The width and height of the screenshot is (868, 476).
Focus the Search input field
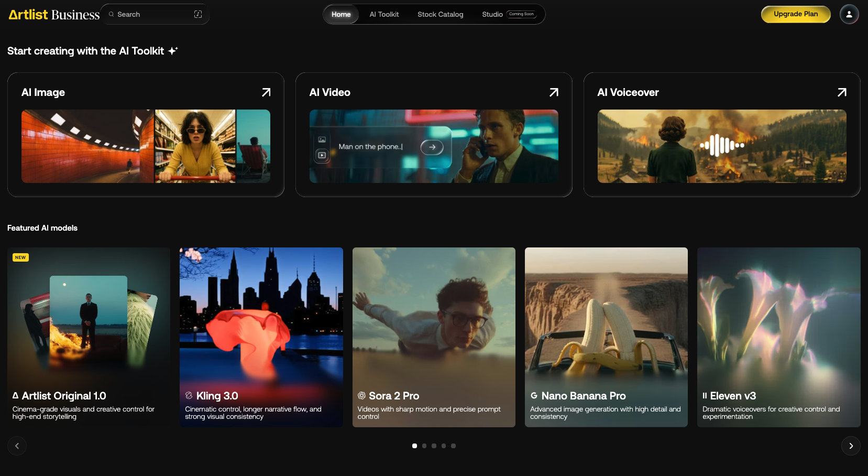pyautogui.click(x=155, y=14)
